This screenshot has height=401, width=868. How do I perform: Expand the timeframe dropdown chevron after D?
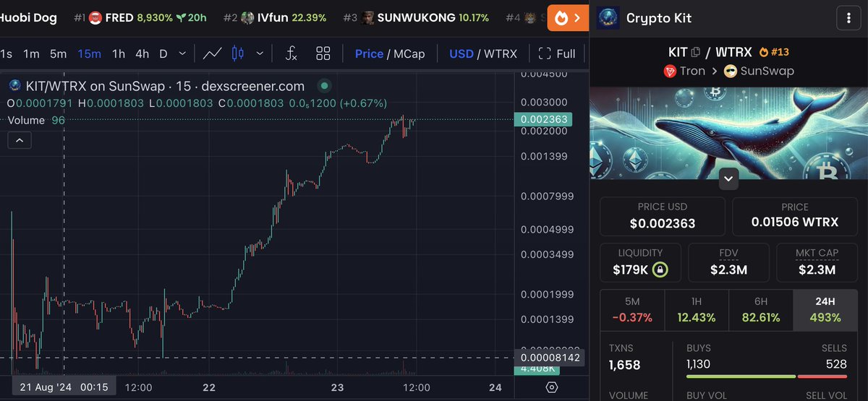pos(182,53)
